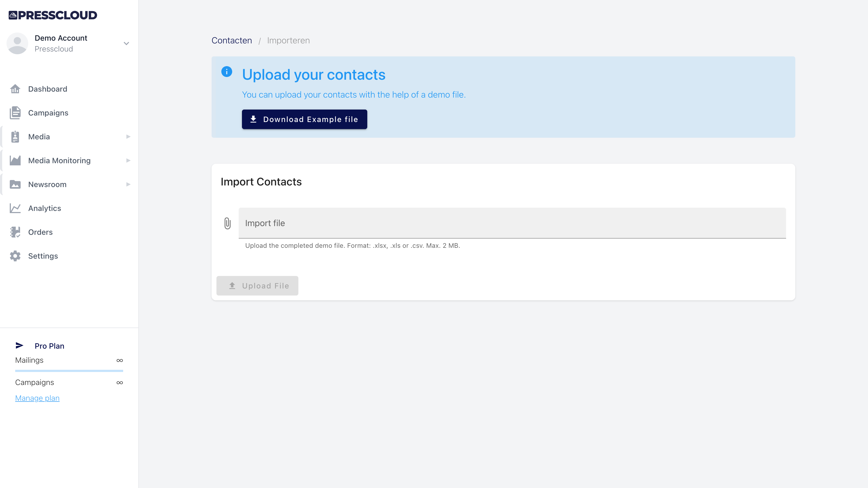Expand the Media submenu arrow
Viewport: 868px width, 488px height.
coord(128,137)
